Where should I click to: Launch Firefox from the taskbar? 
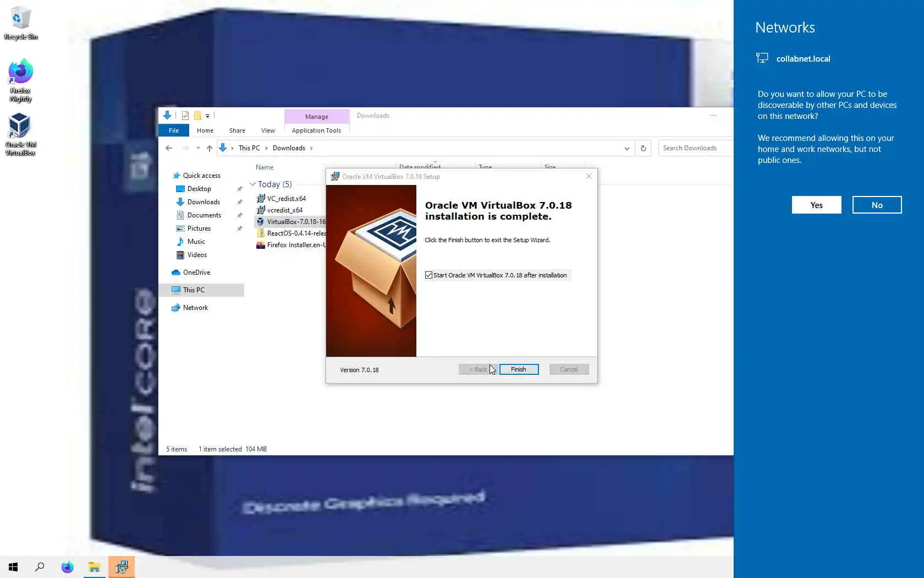click(x=67, y=567)
